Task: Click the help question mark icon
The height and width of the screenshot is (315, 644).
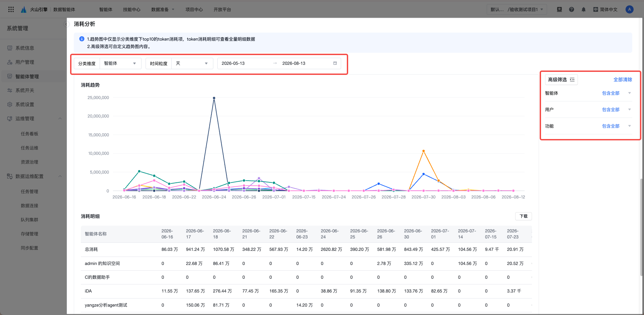Action: (x=572, y=9)
